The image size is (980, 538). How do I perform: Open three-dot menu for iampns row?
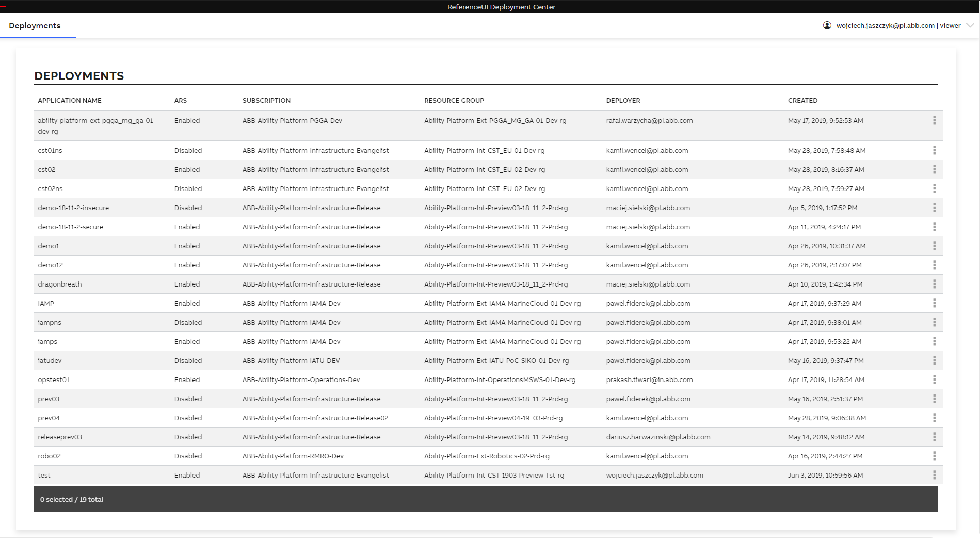point(934,322)
